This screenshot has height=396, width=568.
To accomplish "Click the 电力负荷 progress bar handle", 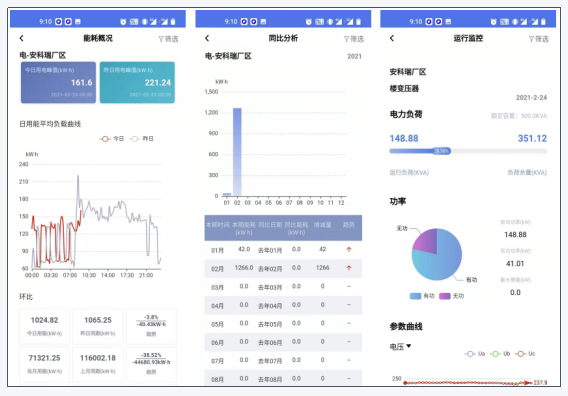I will click(442, 151).
